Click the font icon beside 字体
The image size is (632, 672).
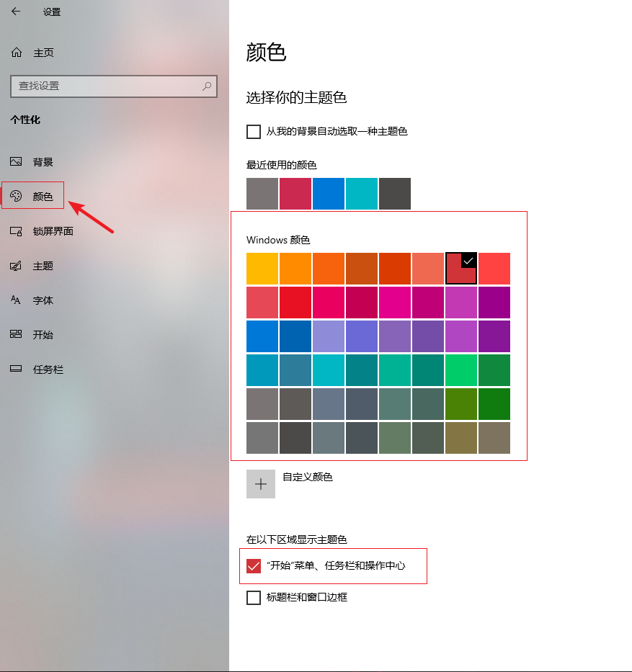pos(16,300)
